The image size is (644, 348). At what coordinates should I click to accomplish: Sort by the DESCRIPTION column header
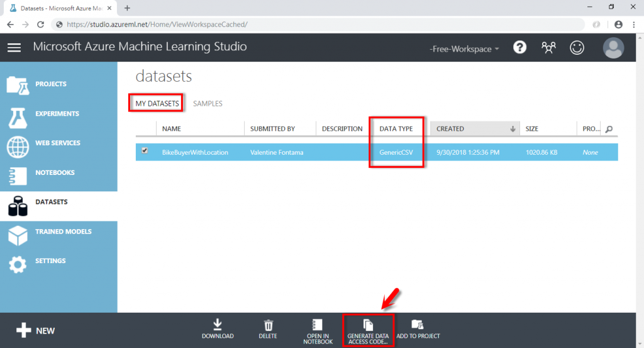pos(342,128)
